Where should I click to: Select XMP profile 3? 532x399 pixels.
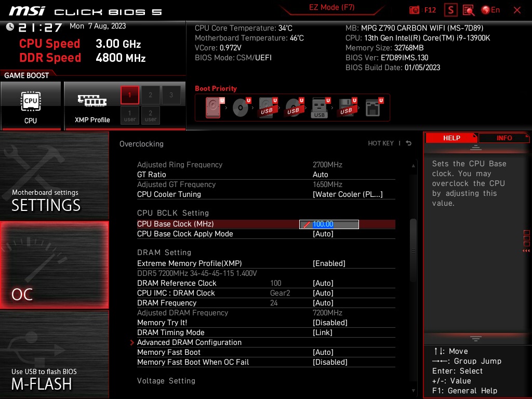[x=171, y=95]
